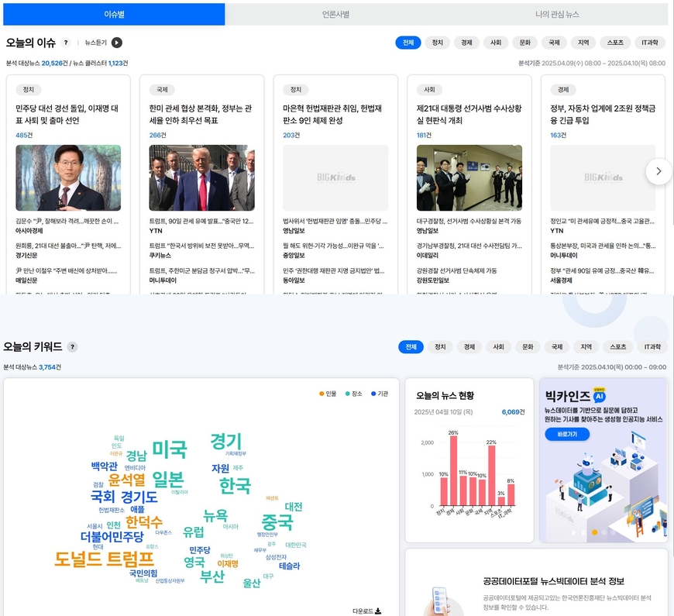Image resolution: width=674 pixels, height=616 pixels.
Task: Download the keyword cloud via 다운로드 icon
Action: (x=378, y=611)
